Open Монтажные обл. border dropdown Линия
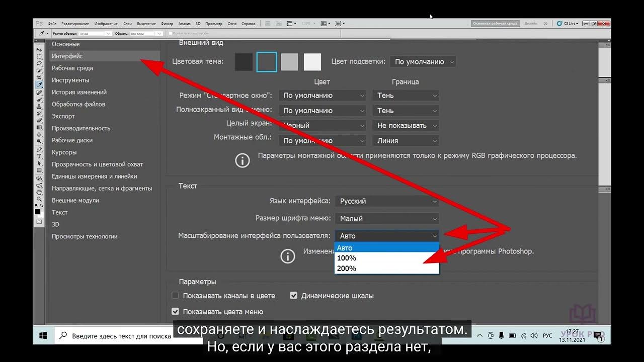This screenshot has width=644, height=362. click(406, 141)
